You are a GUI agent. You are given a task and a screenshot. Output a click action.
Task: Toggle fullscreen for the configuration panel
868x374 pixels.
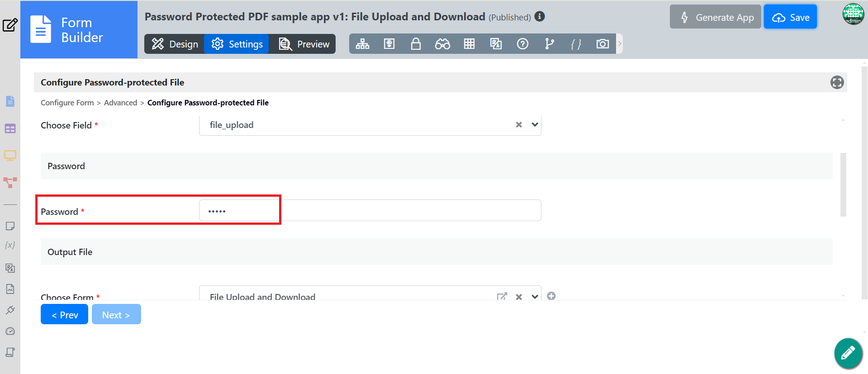click(x=837, y=82)
